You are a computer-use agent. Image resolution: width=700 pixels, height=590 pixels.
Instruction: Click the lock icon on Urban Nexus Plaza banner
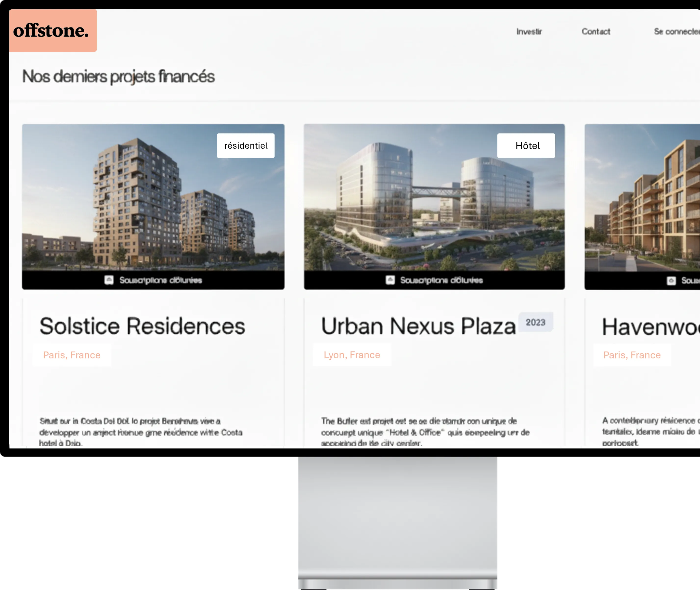click(390, 280)
